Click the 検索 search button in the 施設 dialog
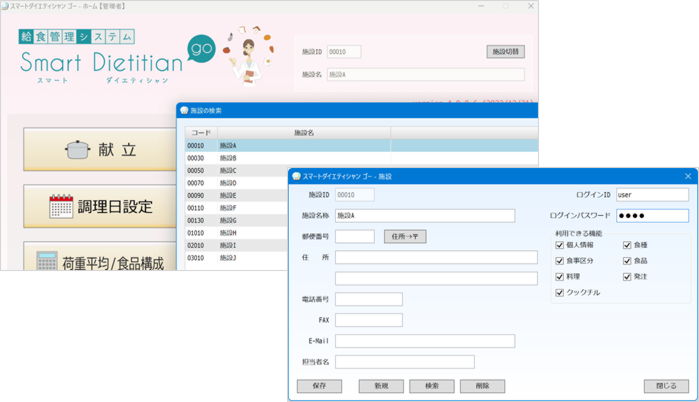 coord(432,386)
